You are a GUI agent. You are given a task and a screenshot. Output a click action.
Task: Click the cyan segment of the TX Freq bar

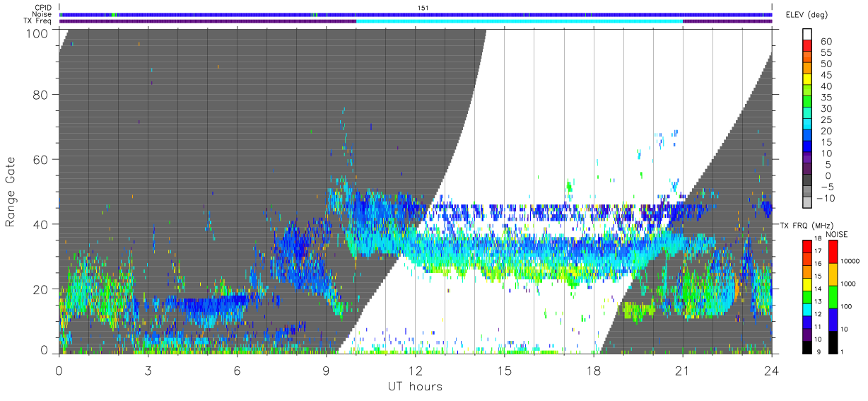pos(520,21)
